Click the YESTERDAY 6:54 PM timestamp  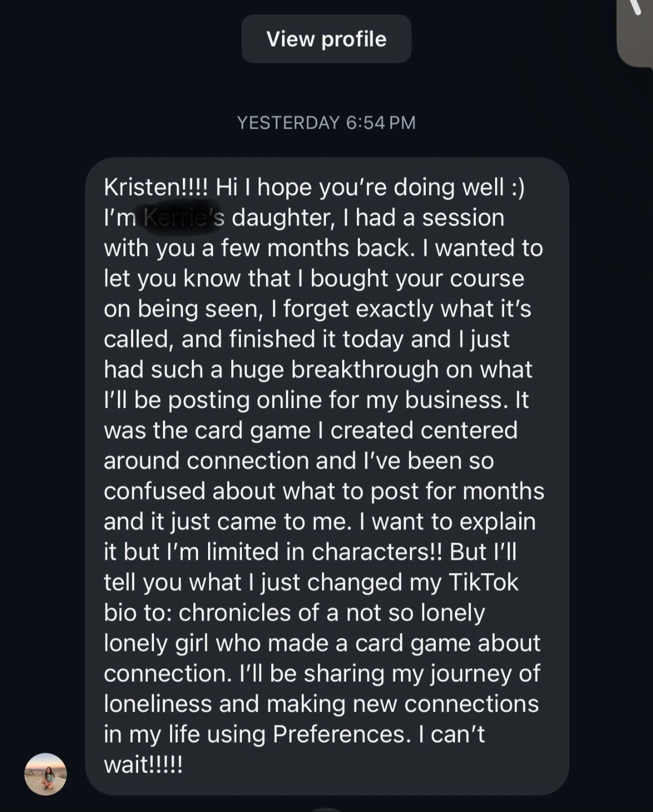[x=326, y=122]
